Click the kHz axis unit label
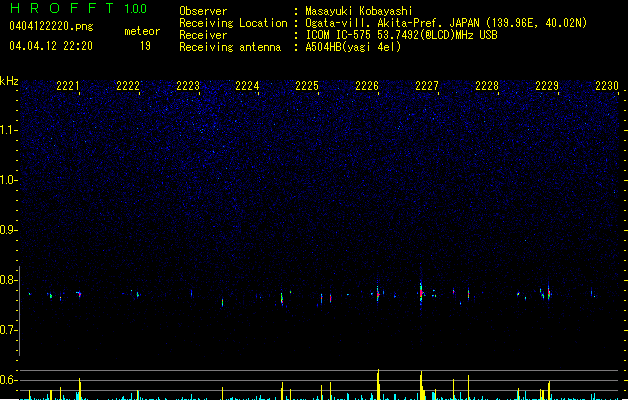Image resolution: width=629 pixels, height=400 pixels. click(9, 81)
